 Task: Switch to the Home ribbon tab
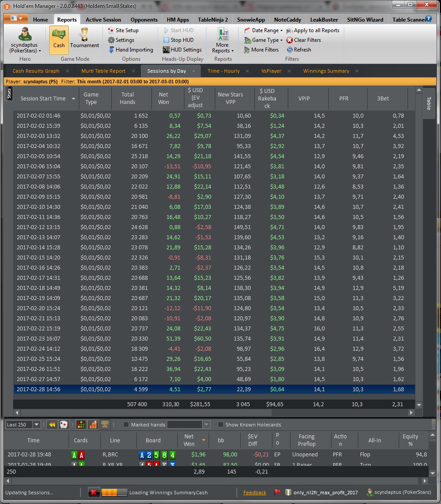(x=40, y=20)
